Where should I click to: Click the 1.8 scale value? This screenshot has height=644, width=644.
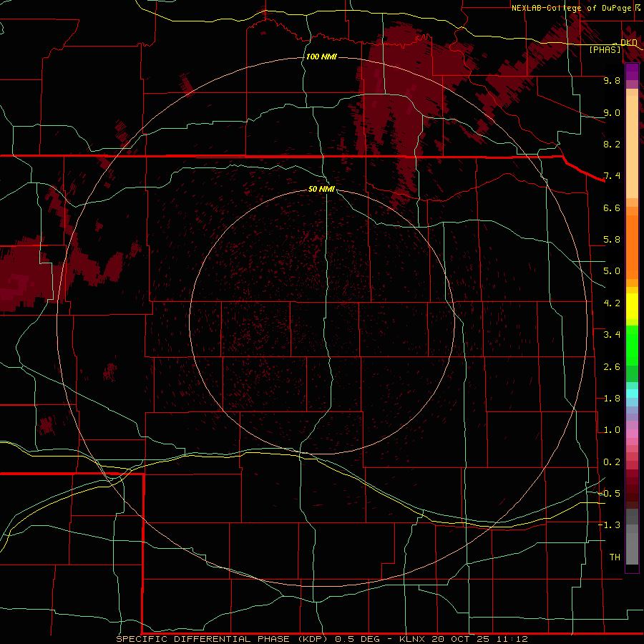[x=612, y=399]
